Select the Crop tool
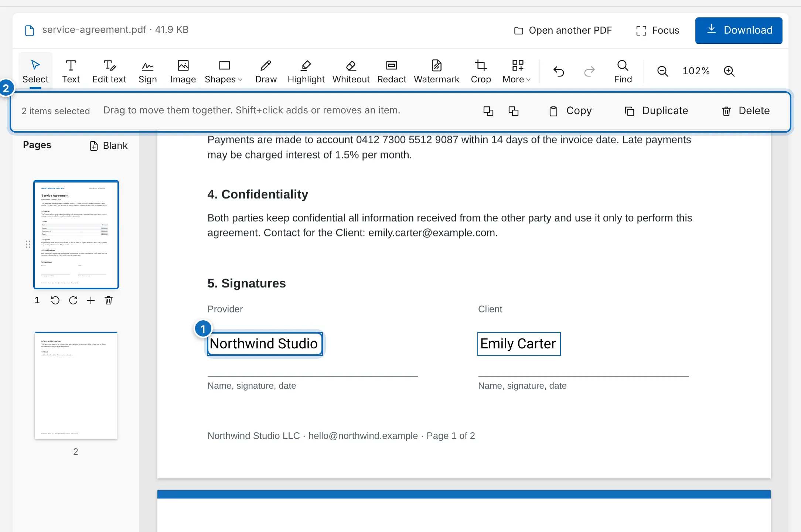This screenshot has width=801, height=532. [x=481, y=71]
